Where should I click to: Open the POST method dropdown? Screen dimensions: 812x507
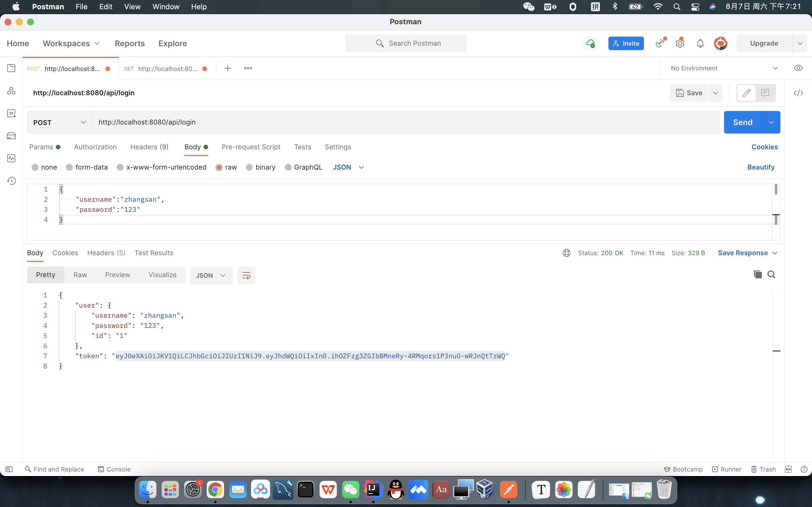click(x=59, y=123)
